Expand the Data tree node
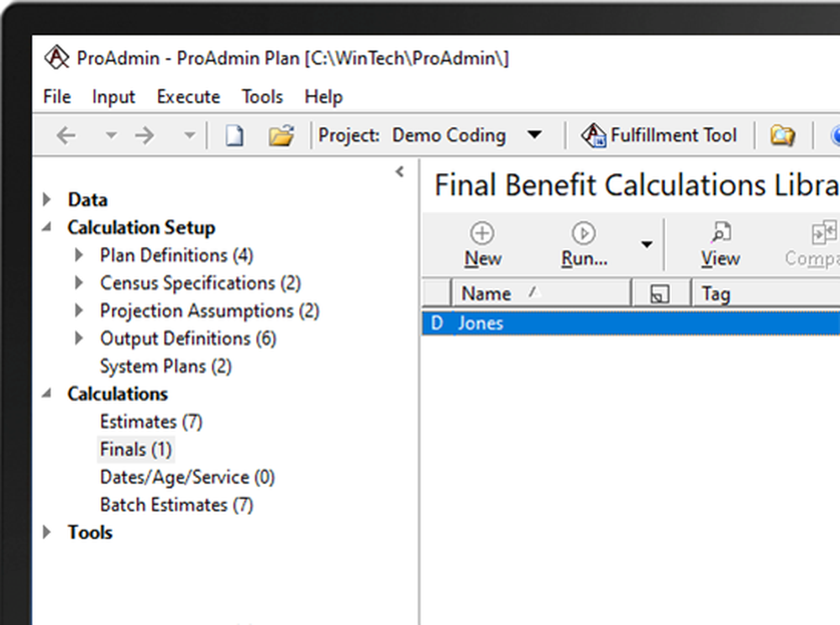This screenshot has width=840, height=625. [47, 200]
